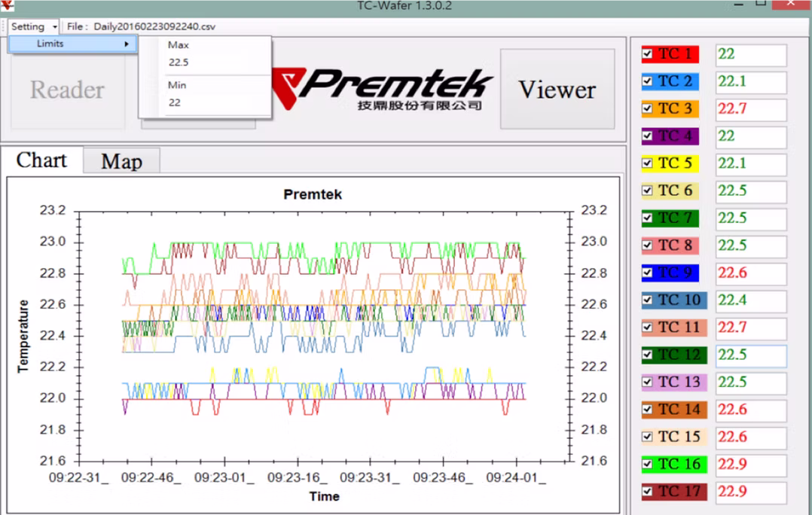The height and width of the screenshot is (515, 812).
Task: Toggle TC 12 checkbox off
Action: (x=648, y=355)
